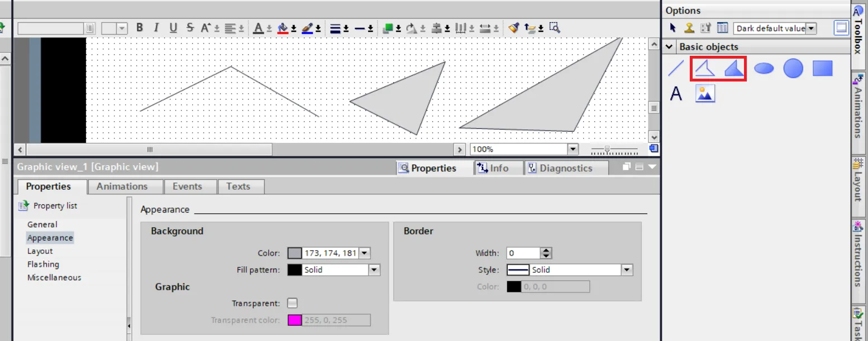
Task: Select Layout in the property tree
Action: (x=40, y=251)
